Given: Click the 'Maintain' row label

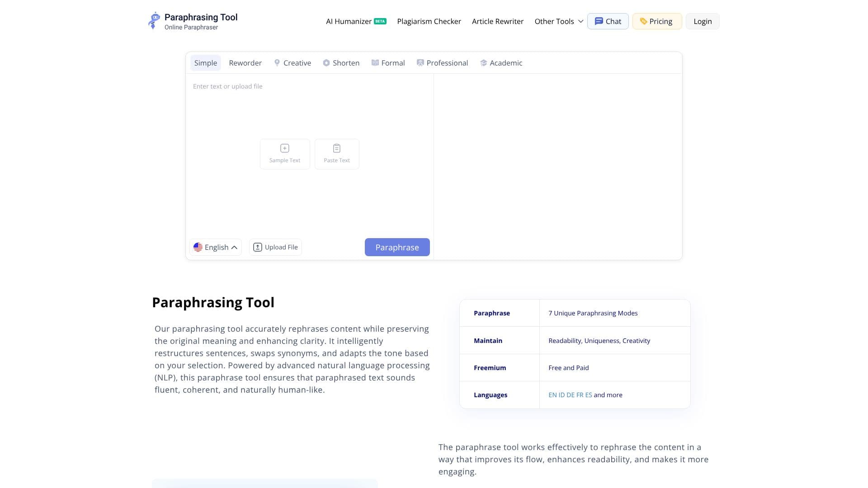Looking at the screenshot, I should (x=488, y=341).
